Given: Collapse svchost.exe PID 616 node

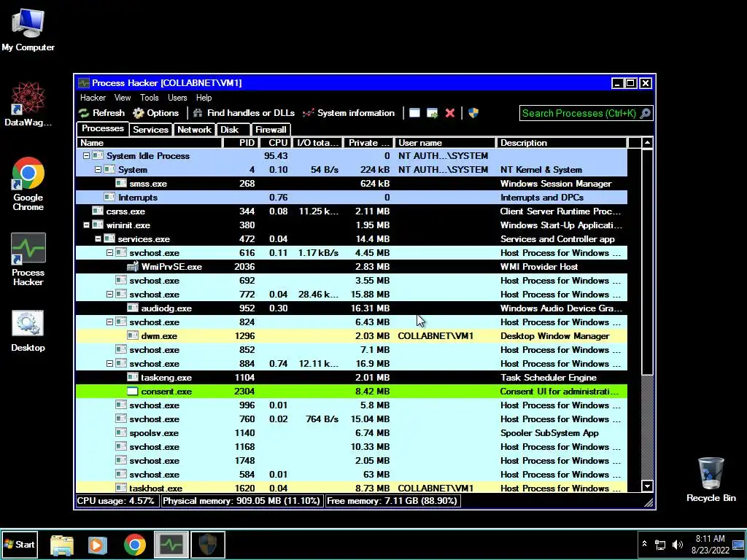Looking at the screenshot, I should coord(109,253).
